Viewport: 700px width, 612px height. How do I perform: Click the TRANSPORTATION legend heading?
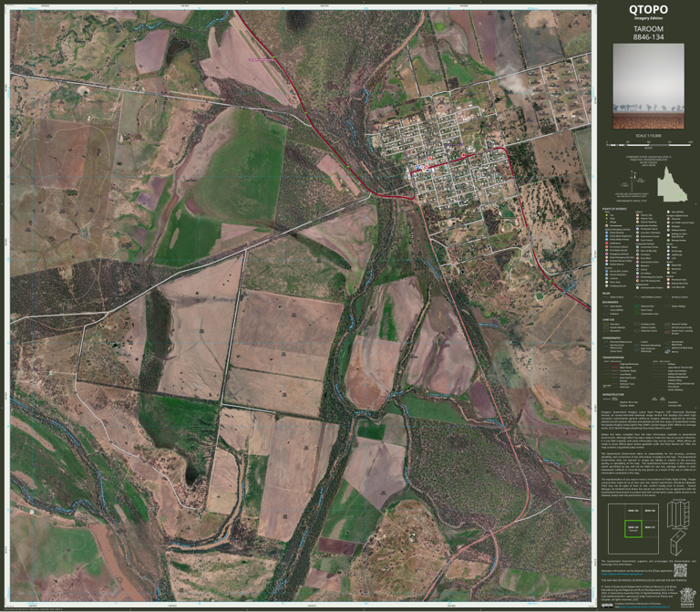tap(612, 358)
